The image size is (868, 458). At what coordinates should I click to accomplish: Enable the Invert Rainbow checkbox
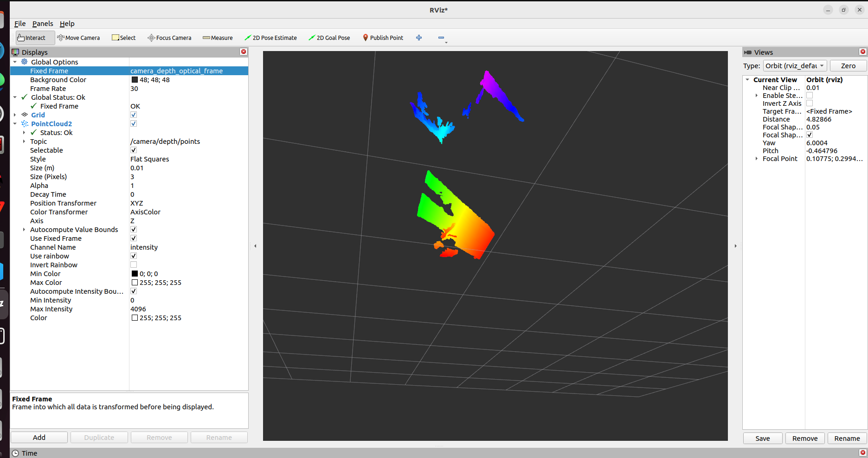134,264
